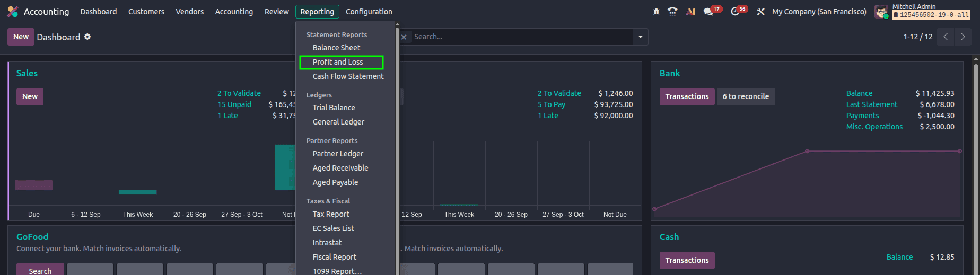The height and width of the screenshot is (275, 980).
Task: Open 2 To Validate link showing $ 1,246.00
Action: tap(559, 93)
